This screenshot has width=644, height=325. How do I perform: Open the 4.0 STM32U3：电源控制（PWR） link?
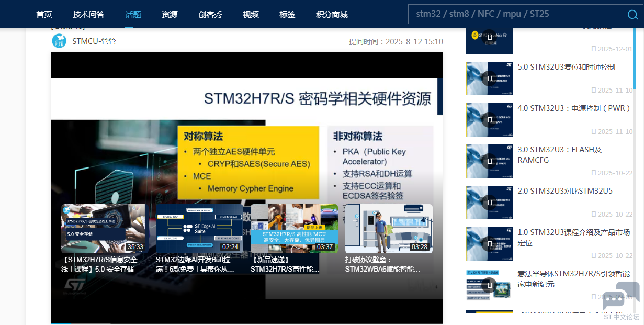click(574, 108)
